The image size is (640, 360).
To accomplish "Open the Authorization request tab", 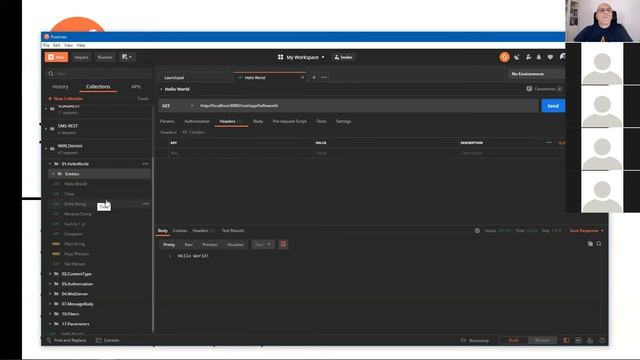I will pyautogui.click(x=197, y=121).
